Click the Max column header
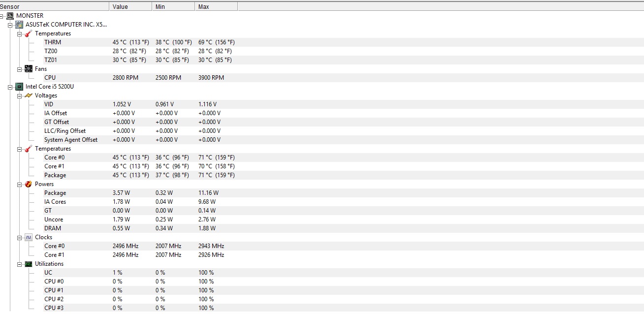 coord(216,6)
